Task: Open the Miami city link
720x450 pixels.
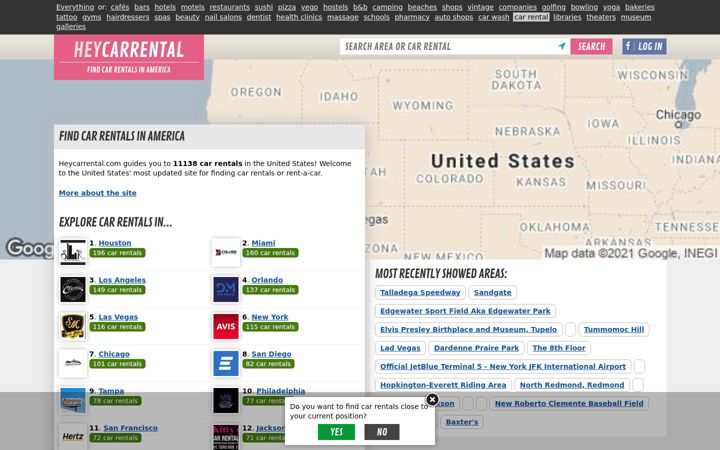Action: coord(263,243)
